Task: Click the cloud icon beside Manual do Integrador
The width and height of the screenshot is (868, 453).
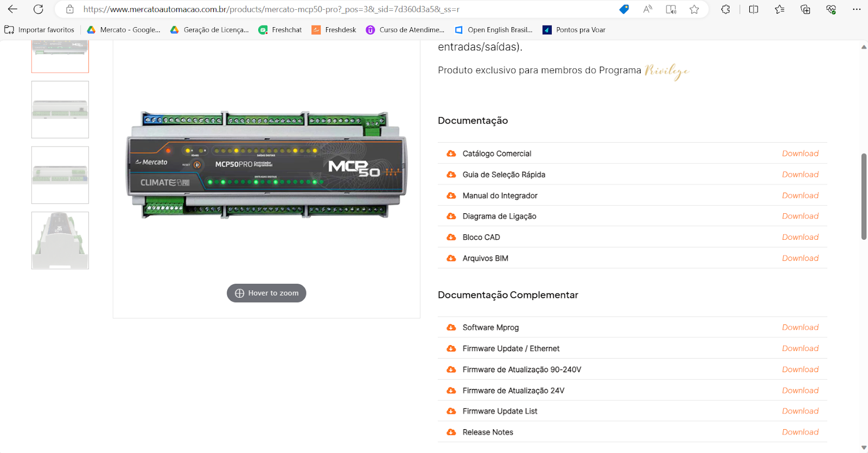Action: [451, 195]
